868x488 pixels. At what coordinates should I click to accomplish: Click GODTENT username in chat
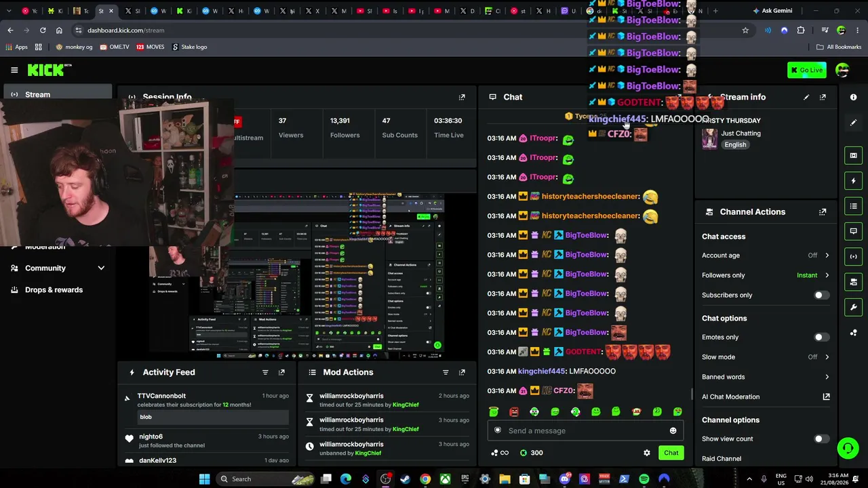tap(584, 352)
